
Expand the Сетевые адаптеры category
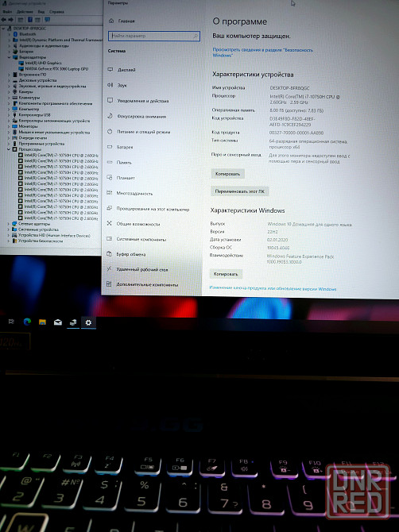click(x=10, y=224)
